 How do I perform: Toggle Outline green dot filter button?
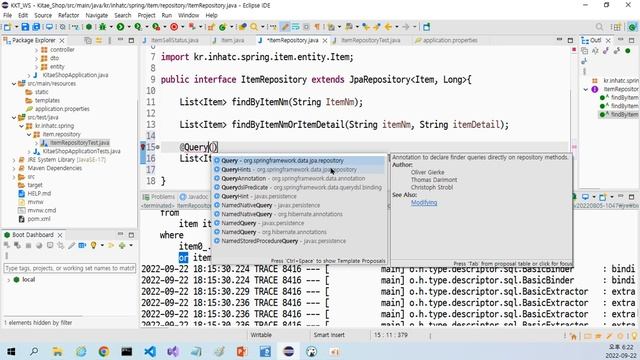(628, 51)
